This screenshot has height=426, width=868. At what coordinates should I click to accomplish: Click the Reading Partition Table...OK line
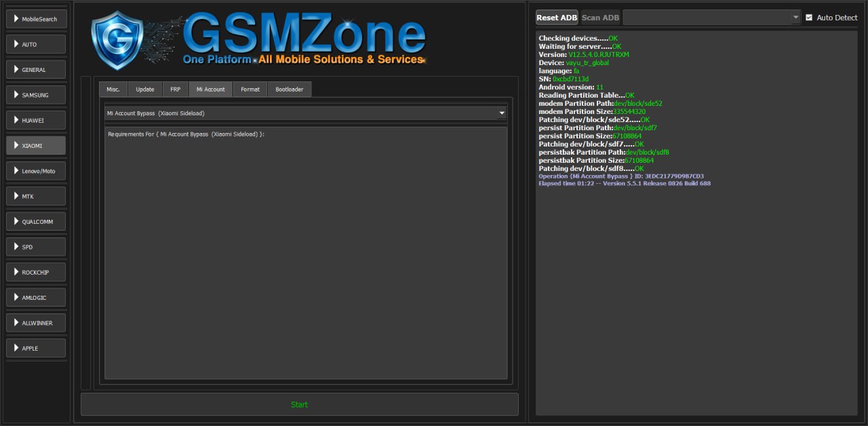[587, 95]
